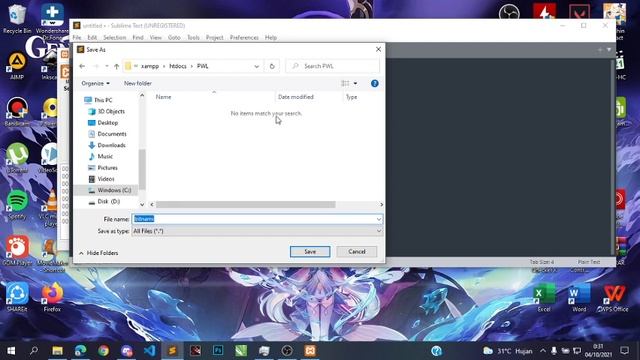Select This PC in navigation tree
This screenshot has width=640, height=360.
click(x=103, y=100)
